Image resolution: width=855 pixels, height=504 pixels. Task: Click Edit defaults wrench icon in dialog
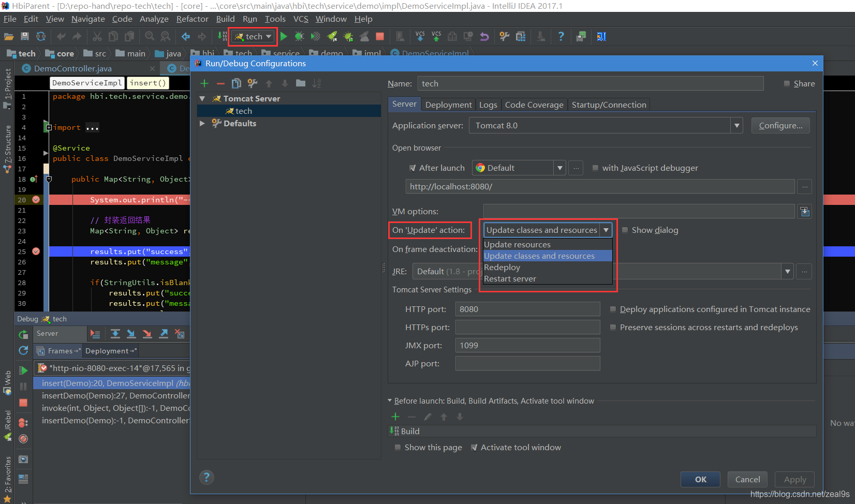[253, 83]
